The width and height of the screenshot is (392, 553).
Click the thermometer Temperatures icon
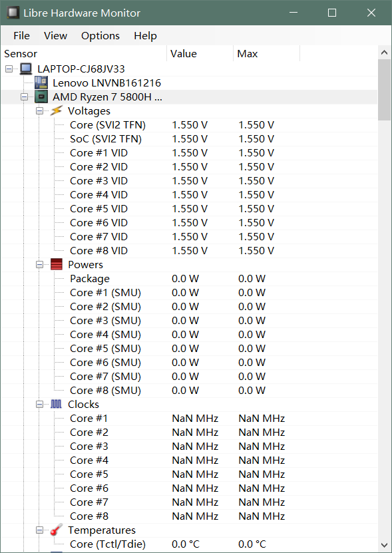(57, 530)
